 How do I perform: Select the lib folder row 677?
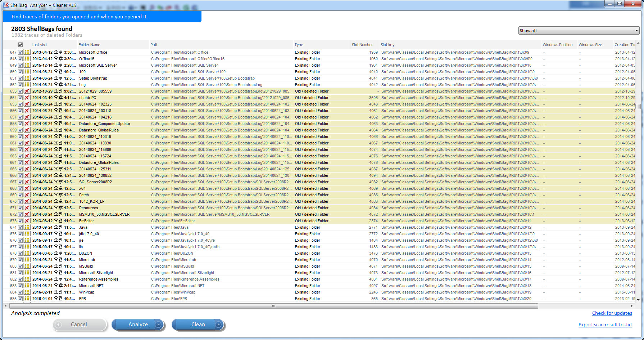(x=320, y=247)
